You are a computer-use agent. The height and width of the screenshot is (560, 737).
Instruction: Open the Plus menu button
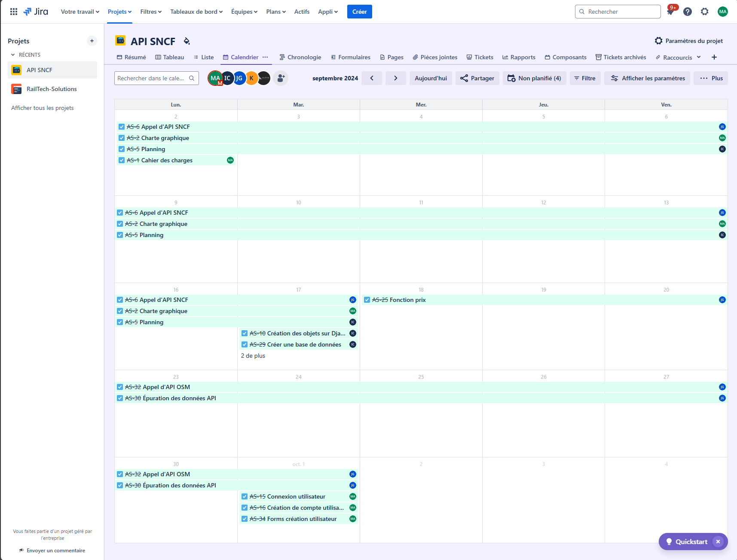coord(711,78)
